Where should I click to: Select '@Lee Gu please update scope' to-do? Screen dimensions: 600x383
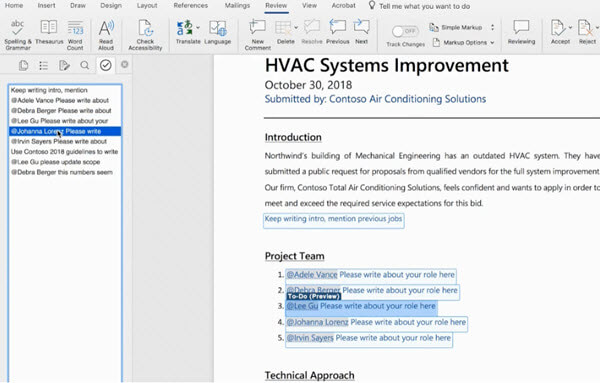(65, 162)
